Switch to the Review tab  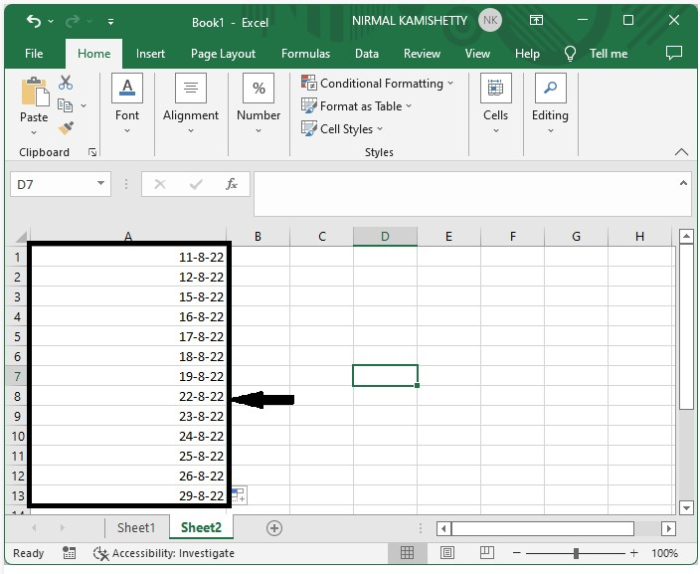(x=422, y=54)
